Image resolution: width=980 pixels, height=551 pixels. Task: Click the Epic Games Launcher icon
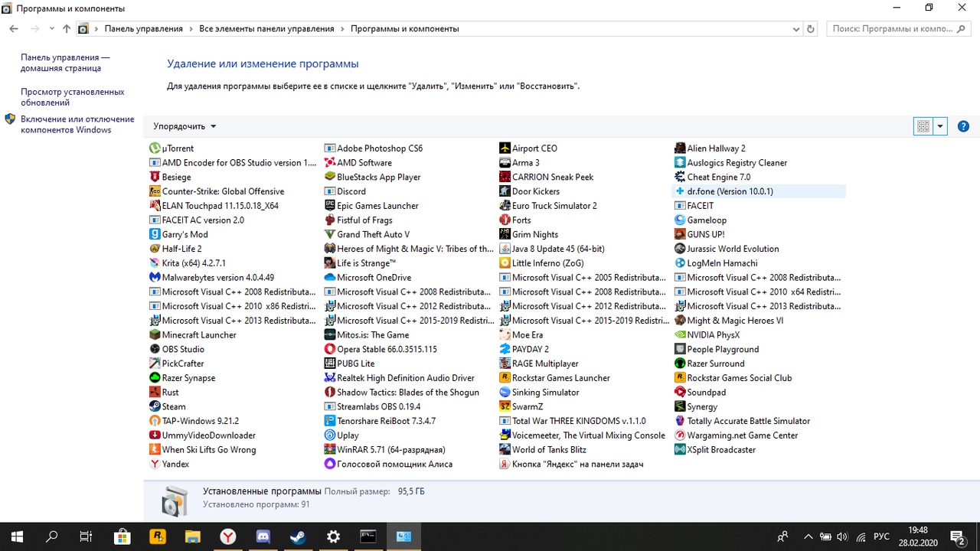(330, 206)
